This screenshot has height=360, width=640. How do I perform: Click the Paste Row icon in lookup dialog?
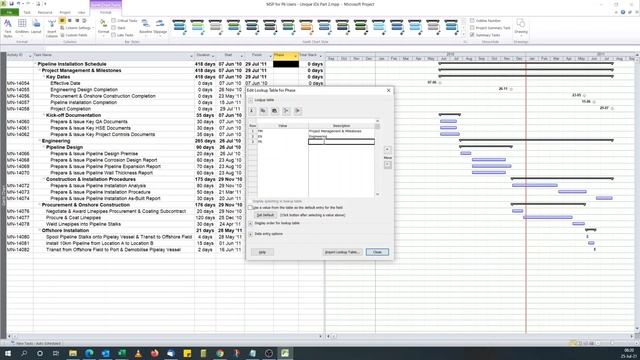coord(275,111)
